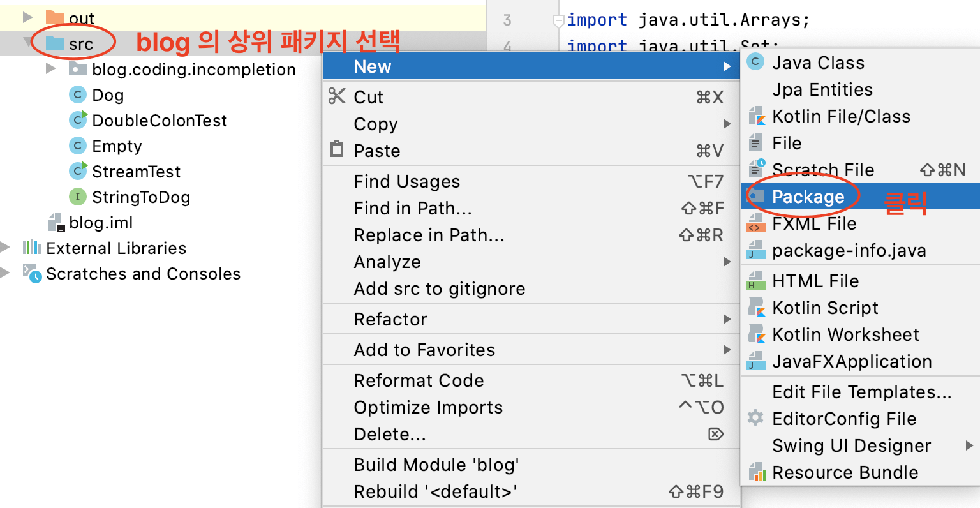
Task: Click the EditorConfig File gear icon
Action: coord(756,419)
